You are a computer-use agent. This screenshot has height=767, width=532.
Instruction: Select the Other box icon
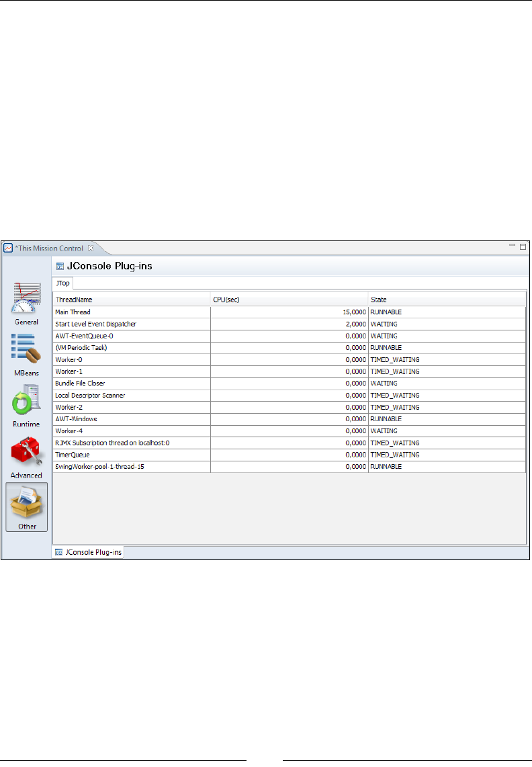[27, 507]
